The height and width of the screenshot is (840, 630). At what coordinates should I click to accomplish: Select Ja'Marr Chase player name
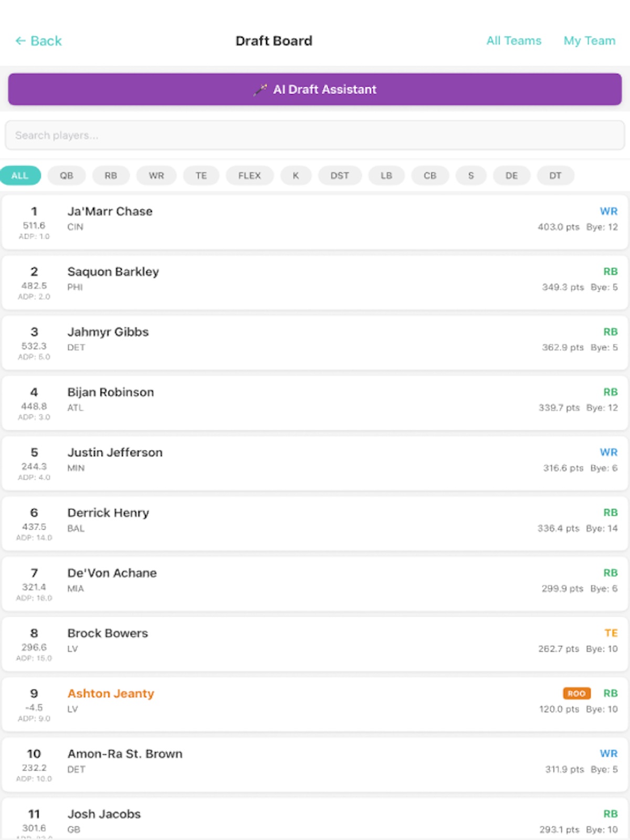[x=110, y=211]
